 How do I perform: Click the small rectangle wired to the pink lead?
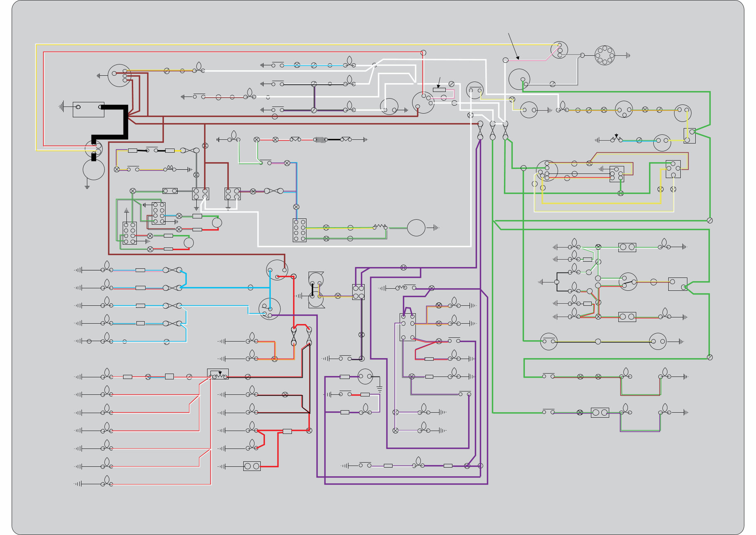(x=440, y=90)
